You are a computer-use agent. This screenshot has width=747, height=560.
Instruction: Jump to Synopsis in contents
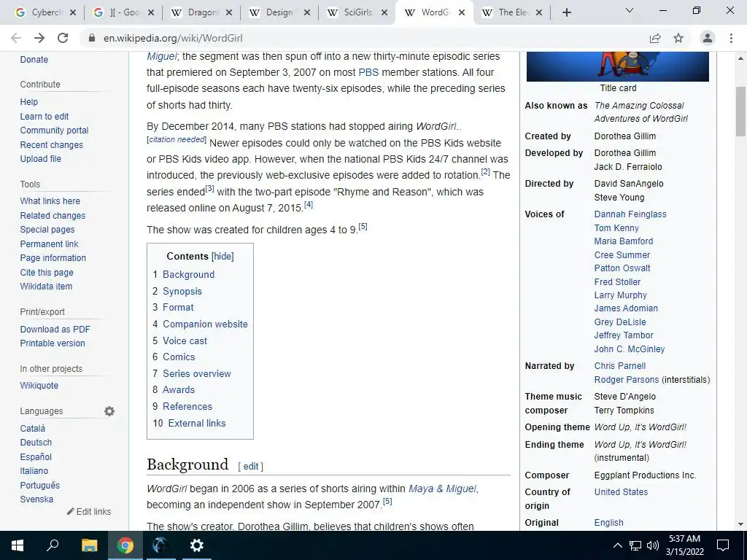point(182,291)
